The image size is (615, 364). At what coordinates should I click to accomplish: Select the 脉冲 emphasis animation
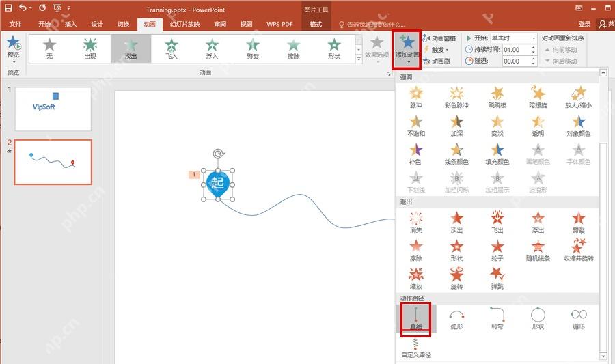pos(415,97)
